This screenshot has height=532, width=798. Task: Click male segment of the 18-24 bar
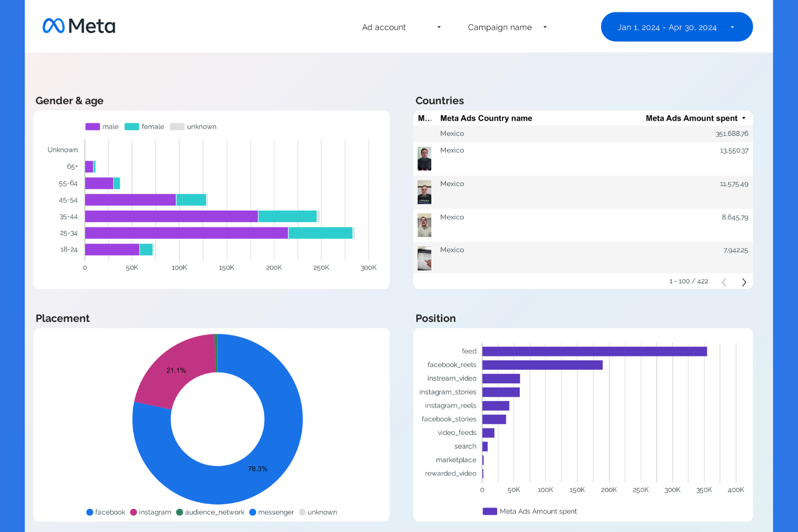[112, 250]
